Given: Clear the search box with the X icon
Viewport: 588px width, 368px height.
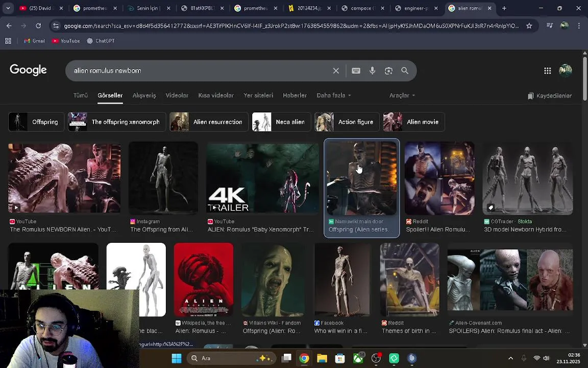Looking at the screenshot, I should click(336, 71).
